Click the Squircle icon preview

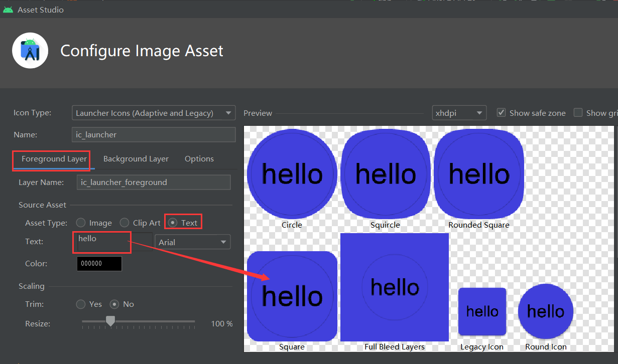tap(386, 174)
